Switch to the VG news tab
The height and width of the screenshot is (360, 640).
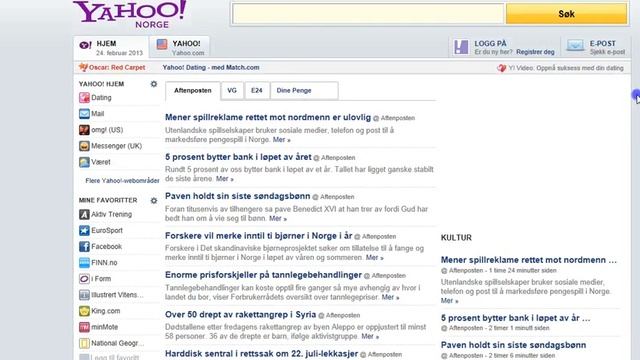click(232, 91)
